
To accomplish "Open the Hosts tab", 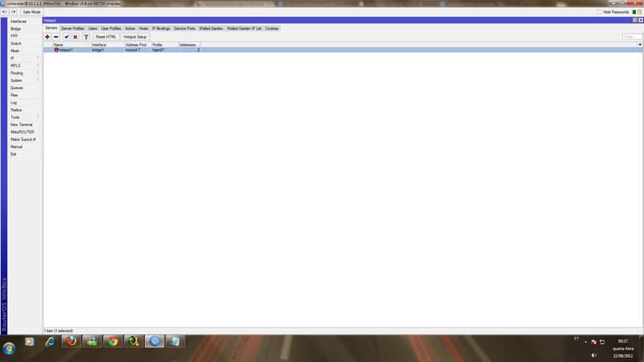I will (144, 28).
